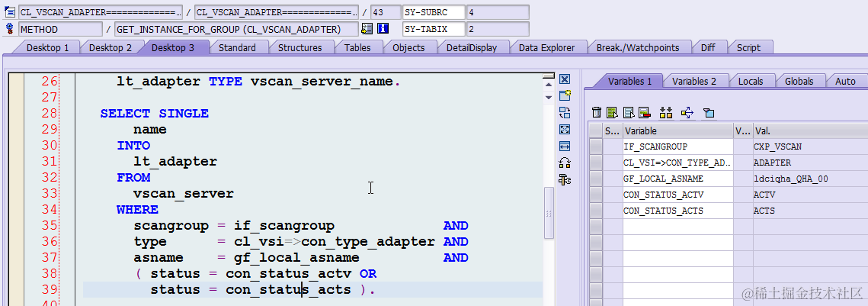Open the Standard tab

click(x=237, y=47)
